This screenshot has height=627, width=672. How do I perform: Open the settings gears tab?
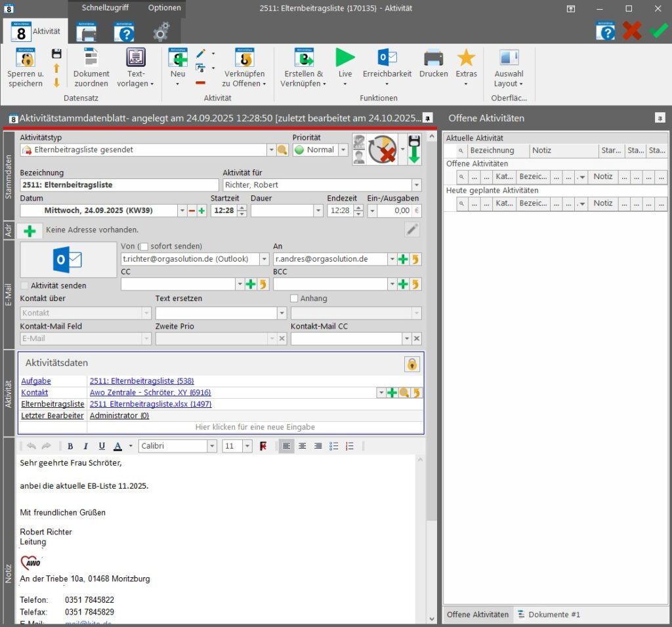(161, 31)
